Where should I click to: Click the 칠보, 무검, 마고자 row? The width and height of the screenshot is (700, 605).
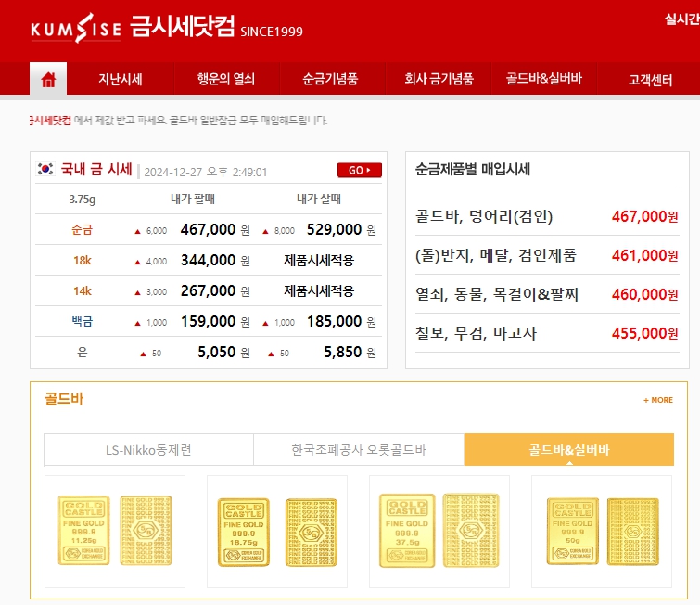point(547,333)
